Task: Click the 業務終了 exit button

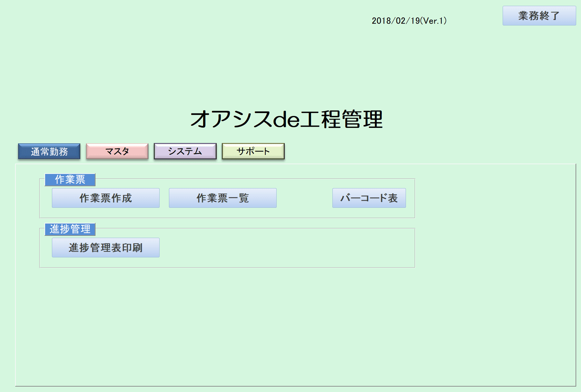Action: (539, 15)
